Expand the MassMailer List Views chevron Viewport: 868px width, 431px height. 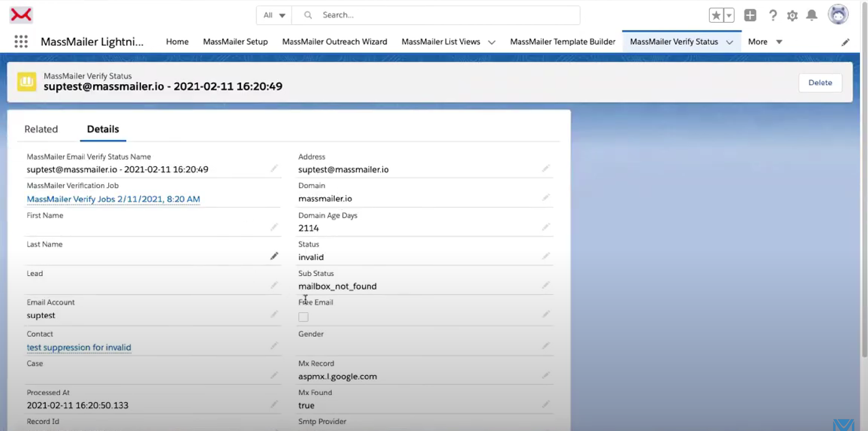point(492,42)
